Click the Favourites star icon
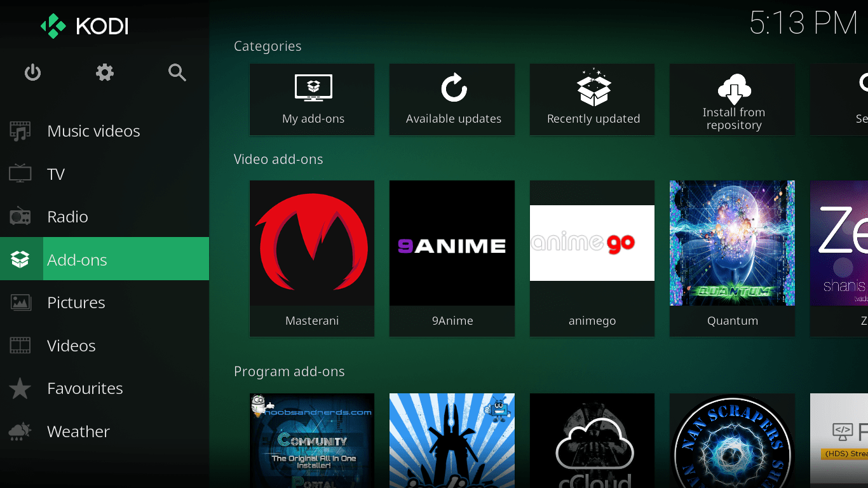The height and width of the screenshot is (488, 868). pyautogui.click(x=20, y=388)
